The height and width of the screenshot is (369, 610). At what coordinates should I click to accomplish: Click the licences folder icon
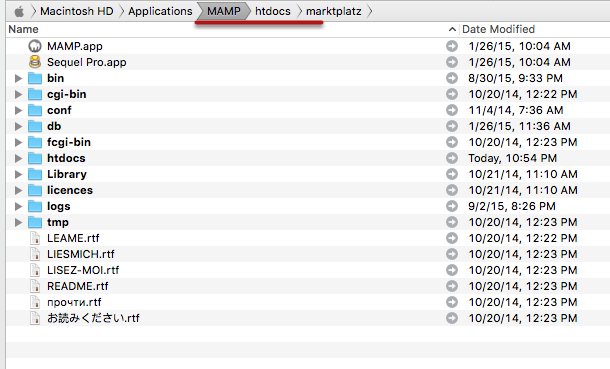click(35, 190)
